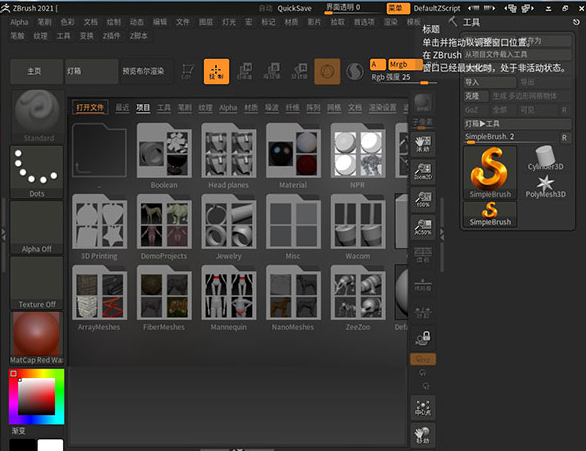Open the Boolean folder thumbnail

(164, 150)
